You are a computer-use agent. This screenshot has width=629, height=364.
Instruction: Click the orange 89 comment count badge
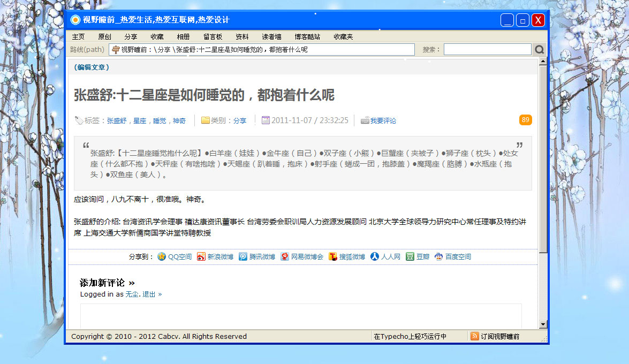(525, 120)
